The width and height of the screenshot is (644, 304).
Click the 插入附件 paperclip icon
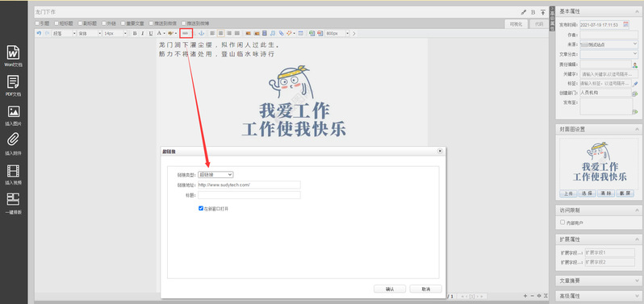(x=14, y=140)
